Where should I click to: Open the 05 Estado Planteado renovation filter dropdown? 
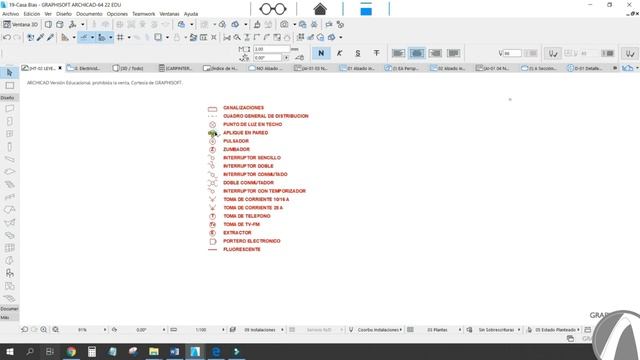pos(578,330)
